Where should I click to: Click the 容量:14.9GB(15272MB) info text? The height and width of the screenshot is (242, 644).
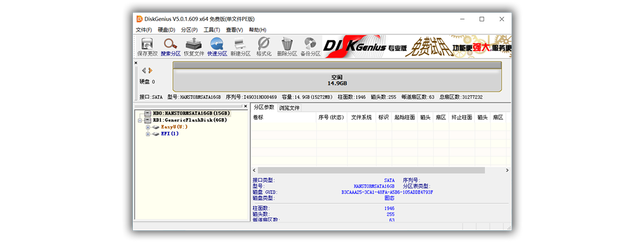point(307,97)
